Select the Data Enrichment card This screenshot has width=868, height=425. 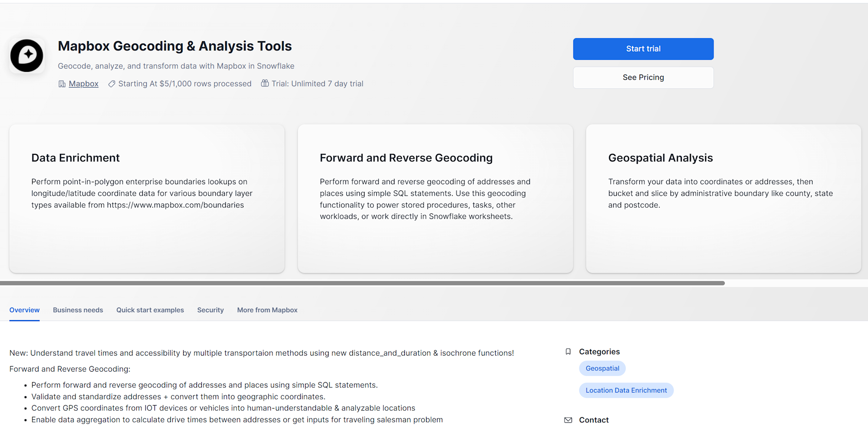point(147,199)
